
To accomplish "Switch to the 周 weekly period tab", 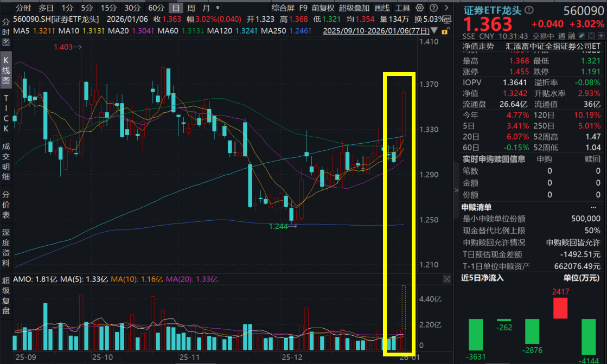I will coord(191,8).
